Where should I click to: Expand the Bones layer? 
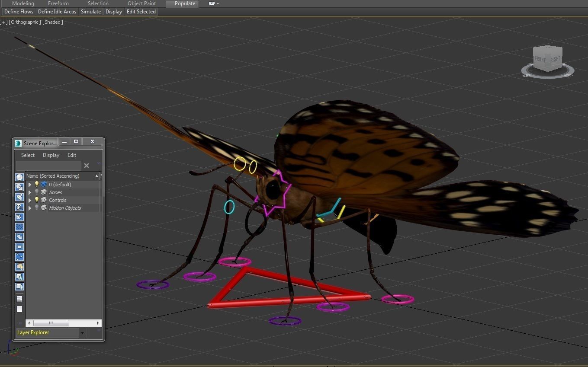click(x=30, y=192)
